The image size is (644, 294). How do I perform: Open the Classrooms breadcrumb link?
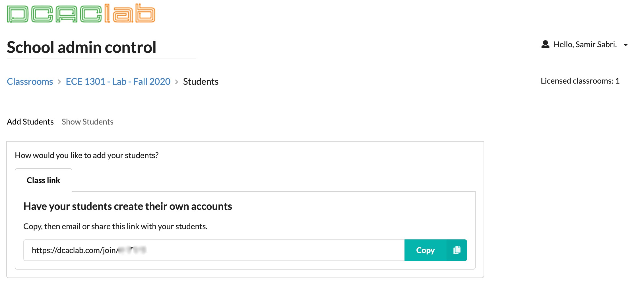(30, 82)
